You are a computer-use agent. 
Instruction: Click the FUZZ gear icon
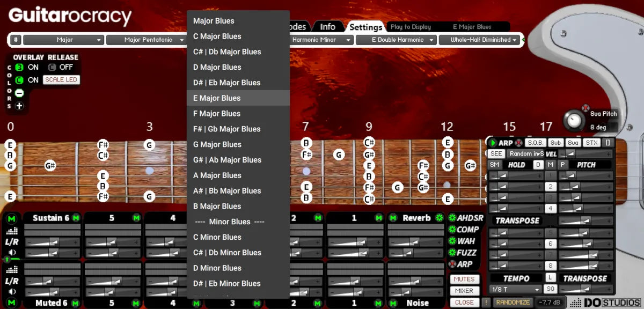452,253
